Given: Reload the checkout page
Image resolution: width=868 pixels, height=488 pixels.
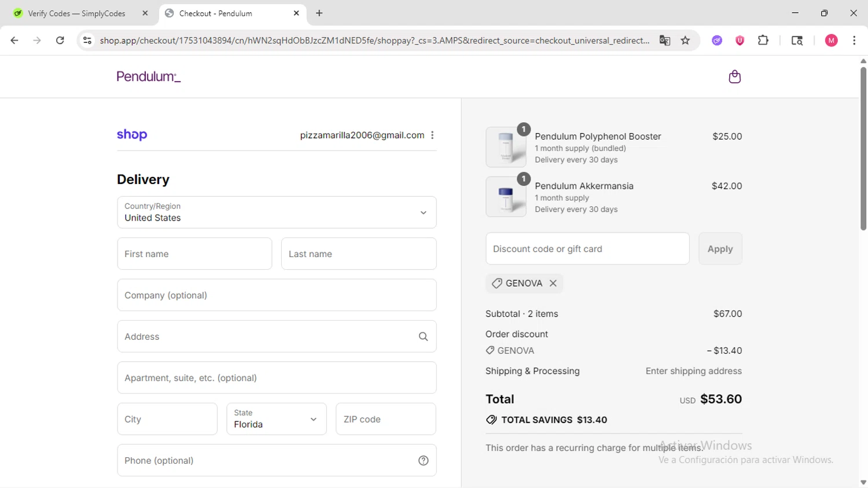Looking at the screenshot, I should pyautogui.click(x=60, y=41).
